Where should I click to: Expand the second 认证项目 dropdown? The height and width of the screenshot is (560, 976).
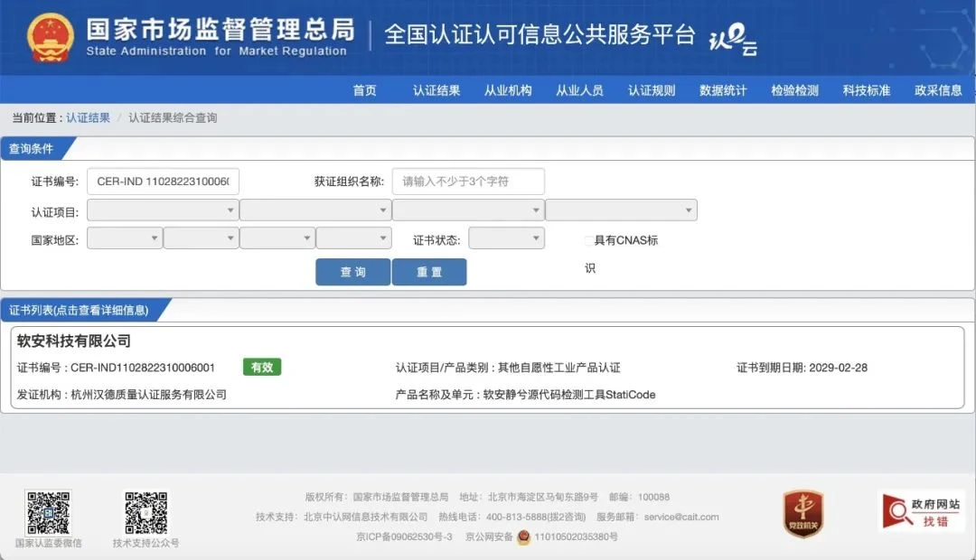(315, 210)
